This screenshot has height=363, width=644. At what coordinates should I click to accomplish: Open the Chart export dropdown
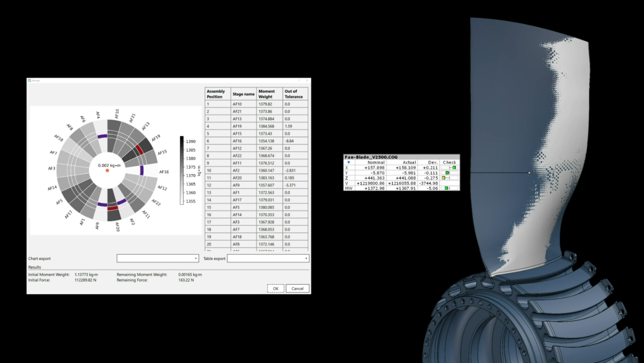157,258
